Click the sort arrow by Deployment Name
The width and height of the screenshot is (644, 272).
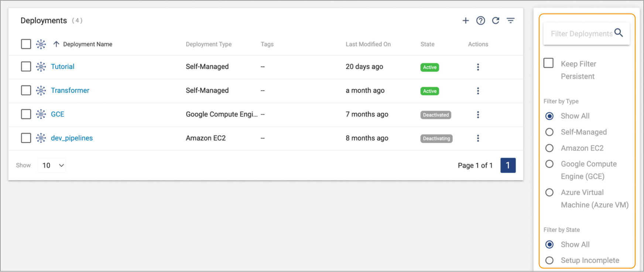56,44
